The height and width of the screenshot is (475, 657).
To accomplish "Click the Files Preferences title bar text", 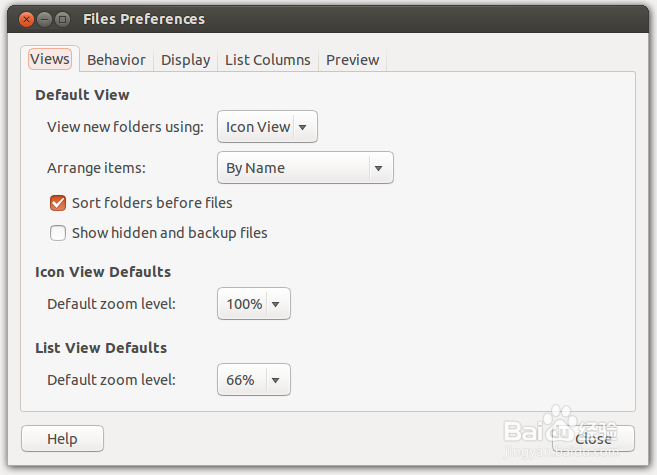I will pos(144,19).
